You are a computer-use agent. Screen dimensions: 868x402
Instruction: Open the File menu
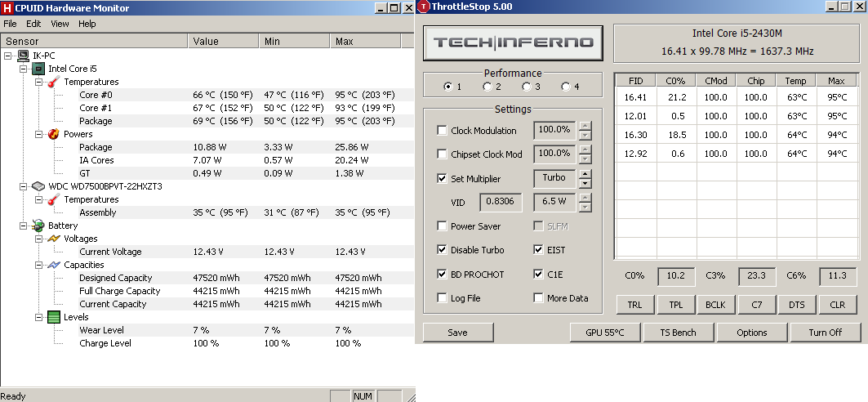click(x=10, y=24)
